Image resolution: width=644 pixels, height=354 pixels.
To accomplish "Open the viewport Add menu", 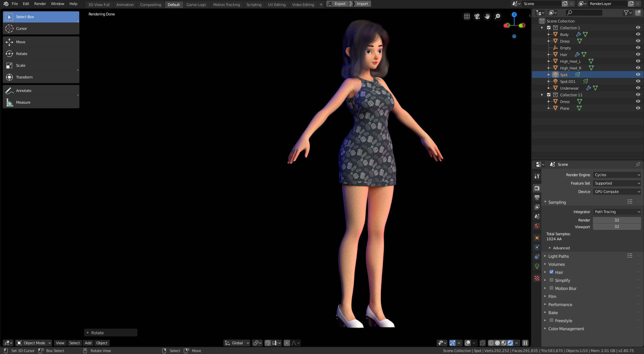I will [88, 343].
